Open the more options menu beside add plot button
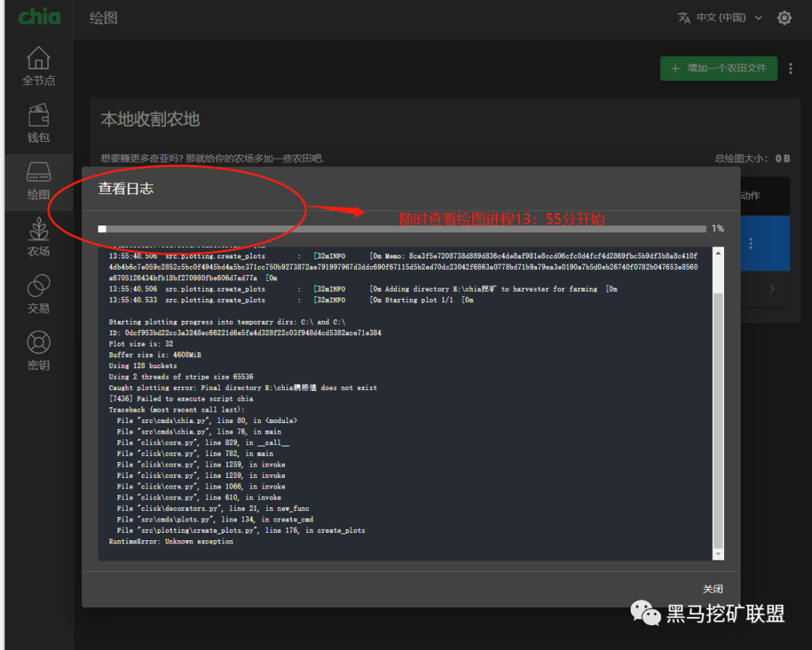The image size is (812, 650). (790, 68)
